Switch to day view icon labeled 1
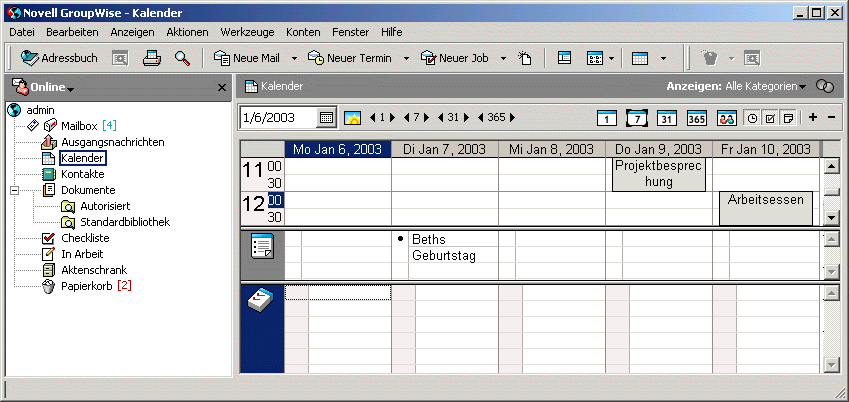 point(607,118)
